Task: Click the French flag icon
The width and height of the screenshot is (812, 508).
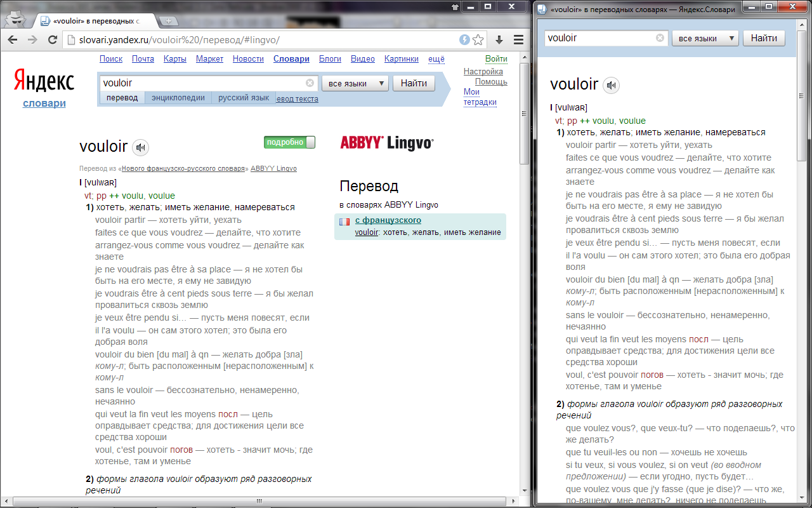Action: (x=344, y=222)
